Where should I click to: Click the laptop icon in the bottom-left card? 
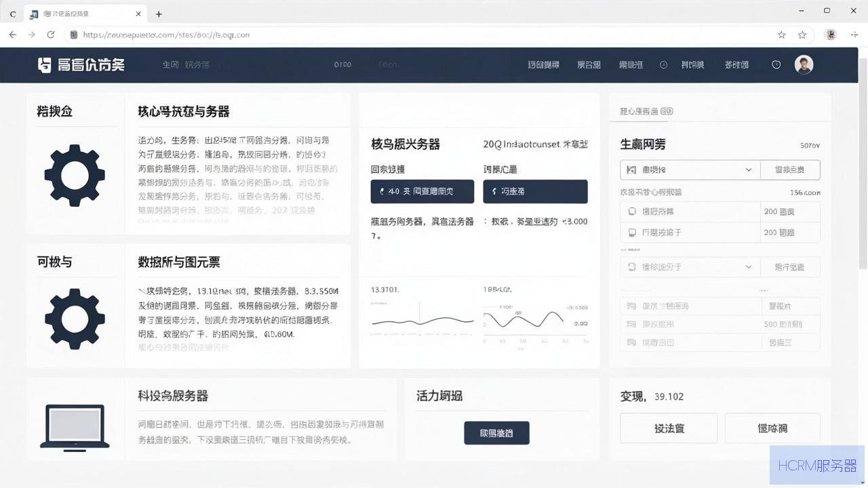[75, 426]
